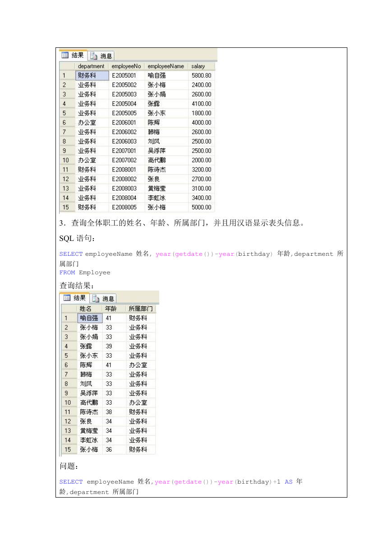This screenshot has height=554, width=392.
Task: Select salary value 4000.00
Action: click(x=201, y=123)
